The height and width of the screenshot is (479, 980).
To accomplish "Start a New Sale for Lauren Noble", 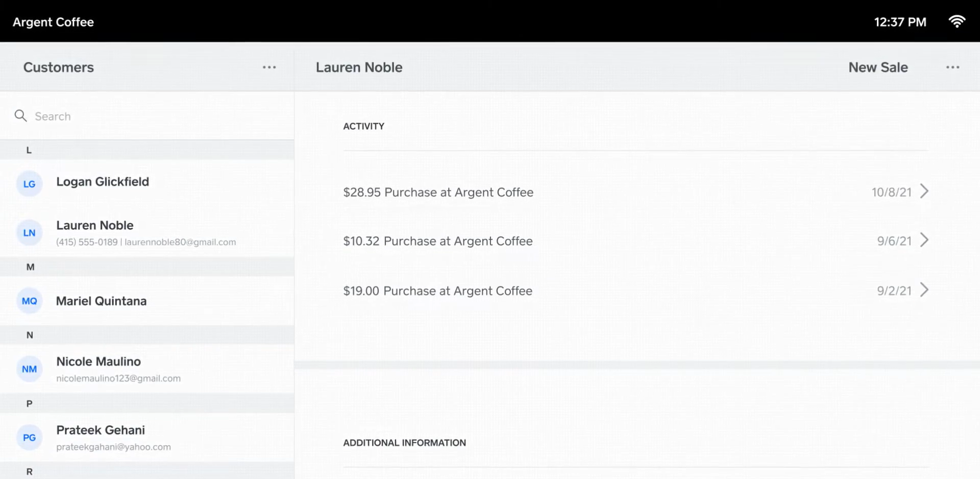I will (878, 67).
